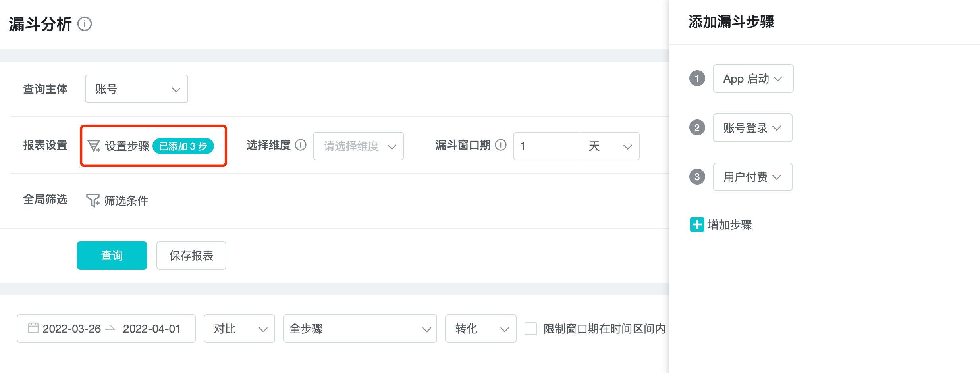The width and height of the screenshot is (980, 373).
Task: Open the 全步骤 dropdown
Action: coord(360,329)
